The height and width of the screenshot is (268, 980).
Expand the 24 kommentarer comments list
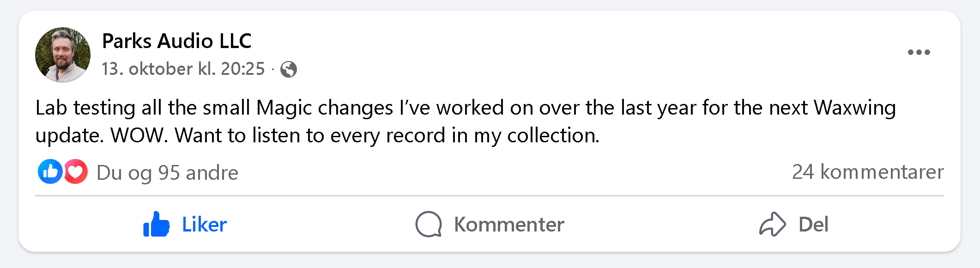867,172
